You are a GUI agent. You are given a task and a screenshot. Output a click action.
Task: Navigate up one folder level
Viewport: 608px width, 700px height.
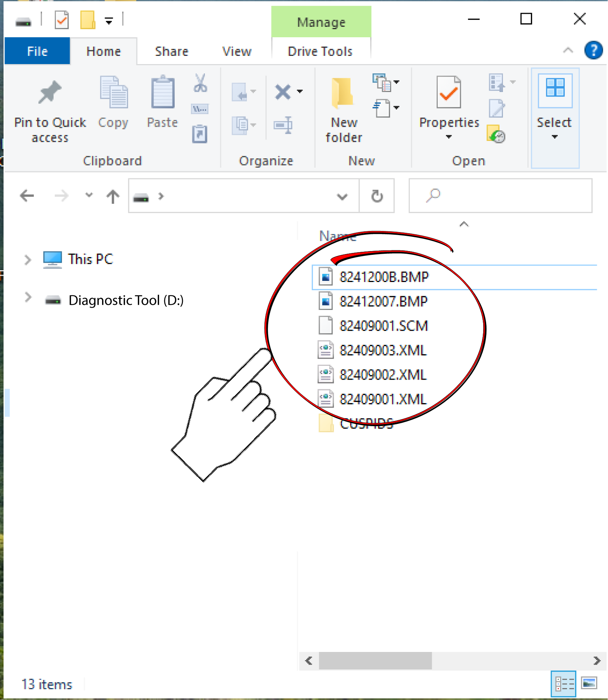click(113, 196)
